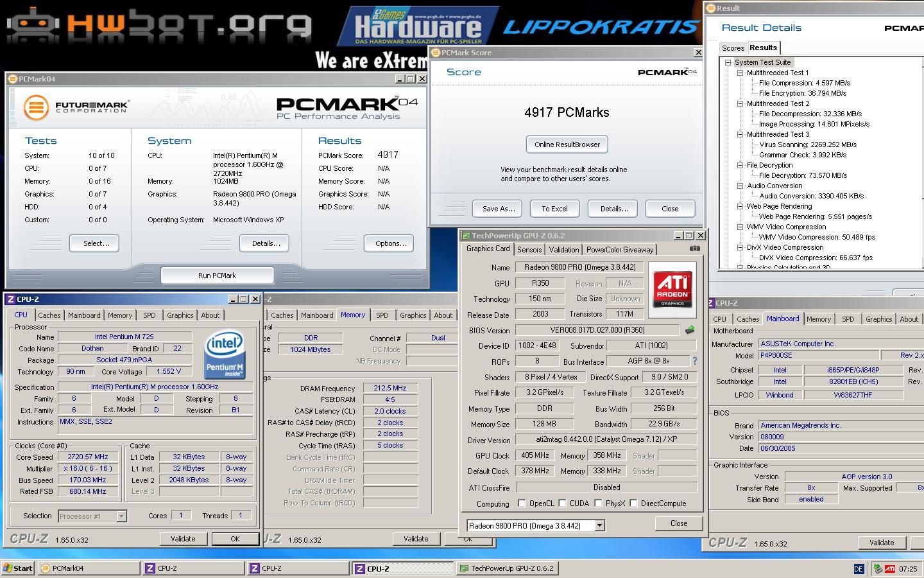Open the Mainboard tab in front CPU-Z window
The width and height of the screenshot is (924, 578).
coord(84,315)
